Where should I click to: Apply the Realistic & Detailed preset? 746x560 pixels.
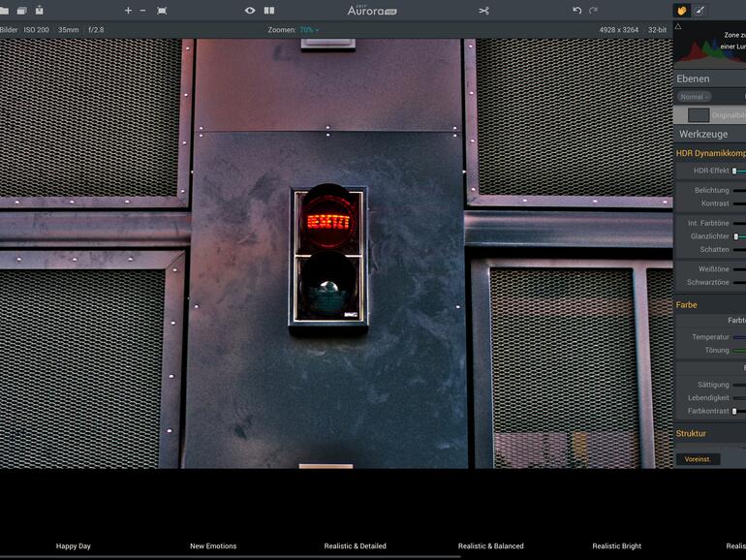[355, 546]
